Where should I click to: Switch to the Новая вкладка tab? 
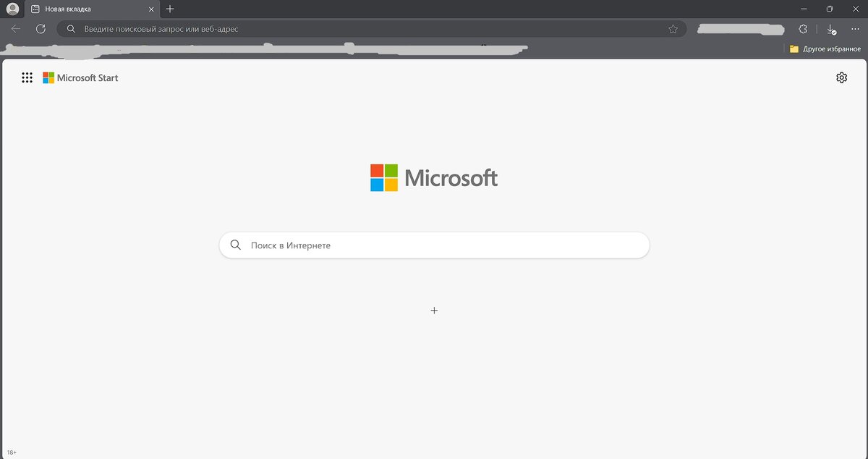91,9
